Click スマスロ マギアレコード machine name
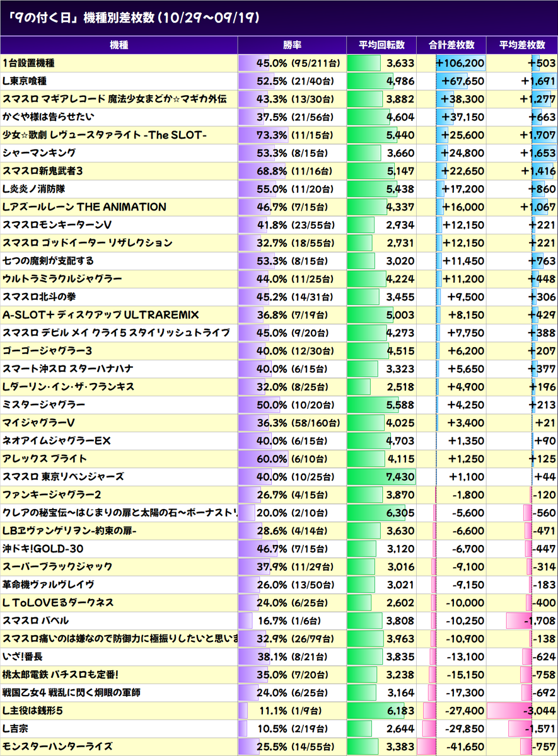Image resolution: width=558 pixels, height=756 pixels. click(x=114, y=99)
